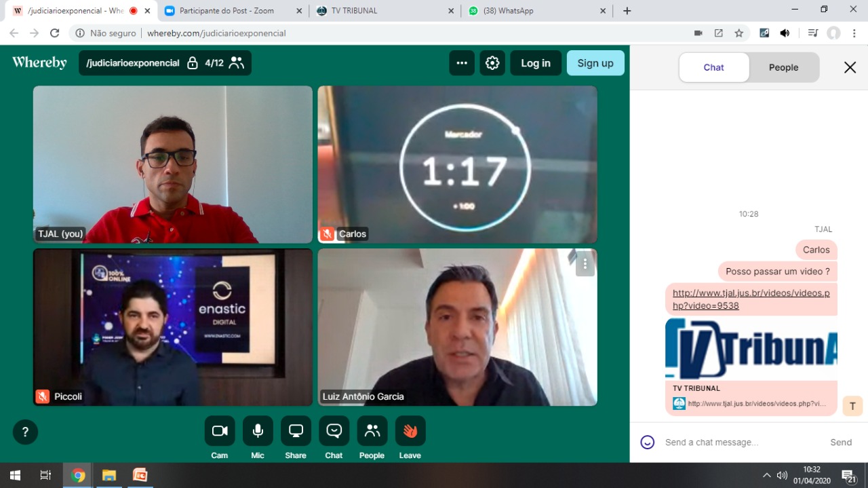Open the room settings gear icon
868x488 pixels.
point(492,63)
